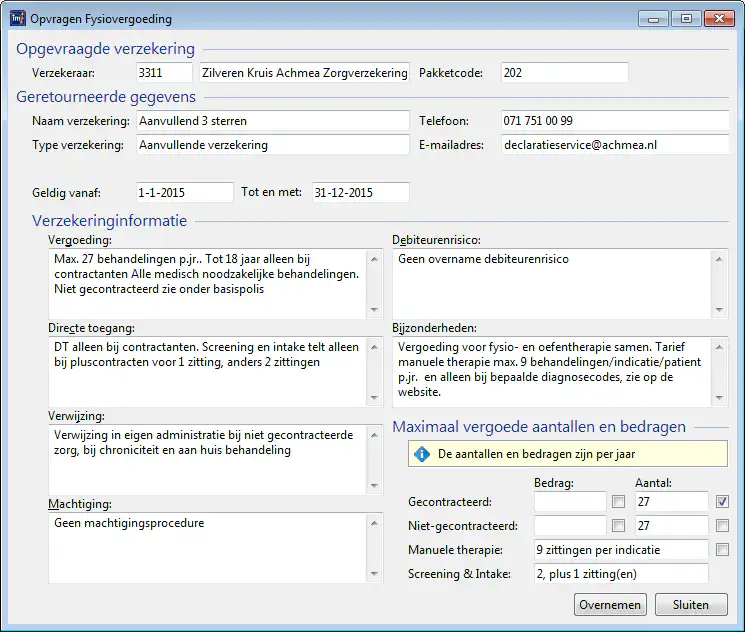Tick the Manuele therapie checkbox
Screen dimensions: 745x632
click(722, 549)
